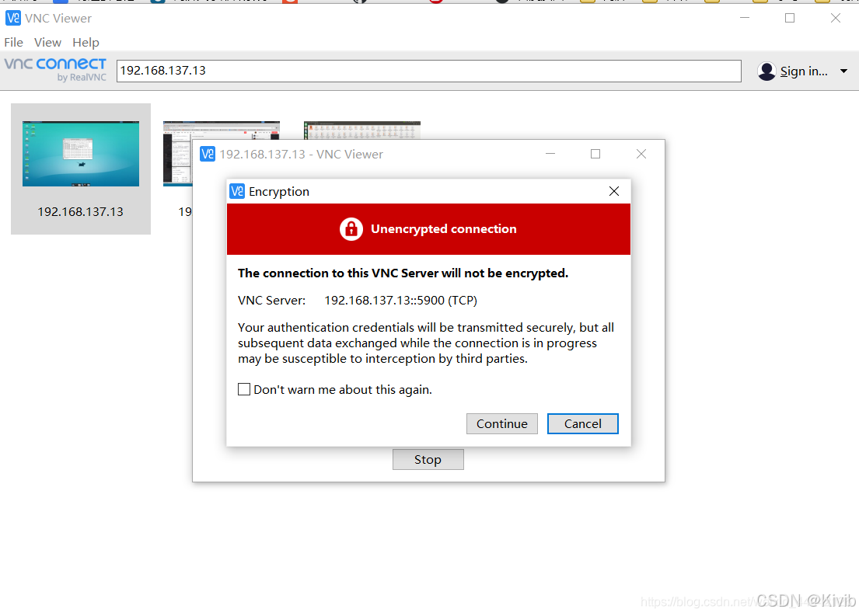Click the main VNC Viewer title bar icon
This screenshot has height=616, width=859.
coord(13,18)
